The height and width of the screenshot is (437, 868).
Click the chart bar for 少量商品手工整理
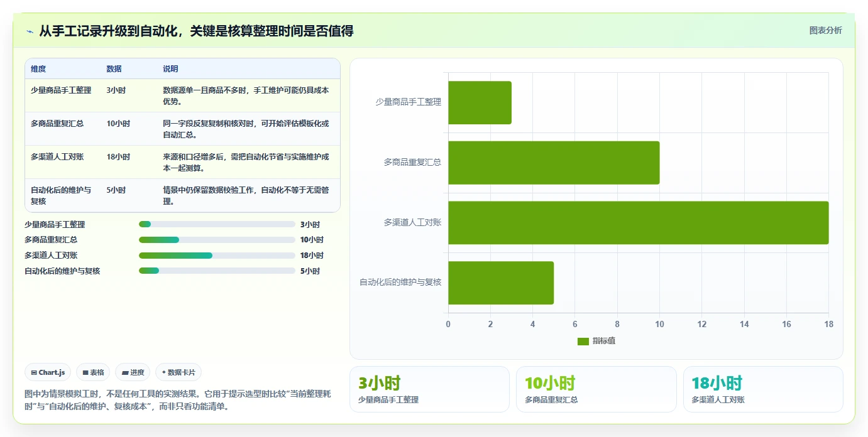(480, 102)
